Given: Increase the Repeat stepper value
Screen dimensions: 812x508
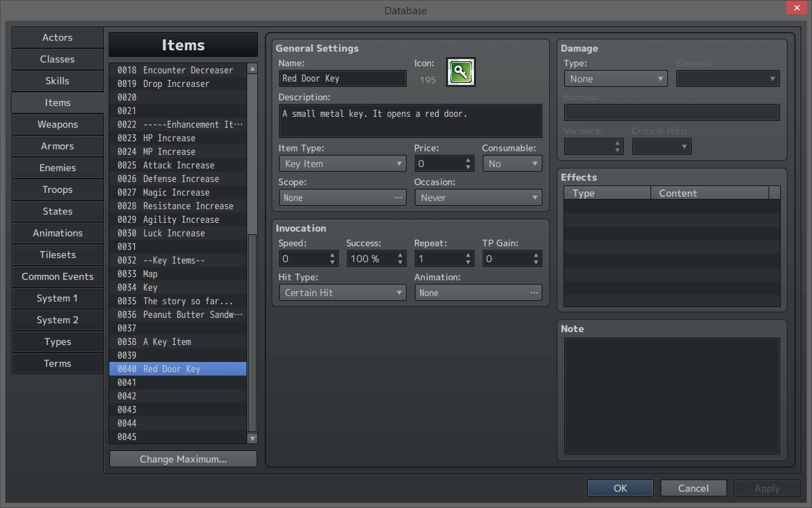Looking at the screenshot, I should tap(468, 255).
